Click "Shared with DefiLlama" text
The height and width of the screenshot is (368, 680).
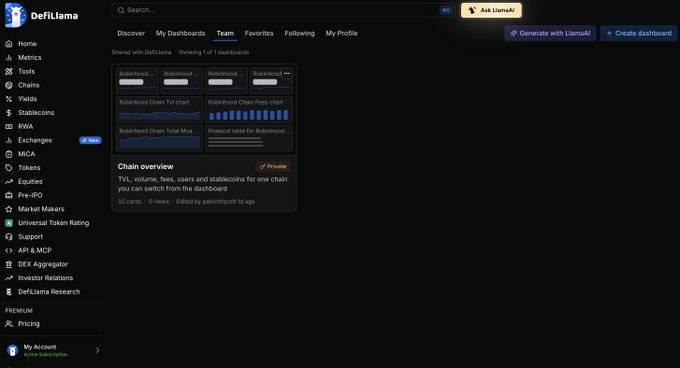point(141,52)
